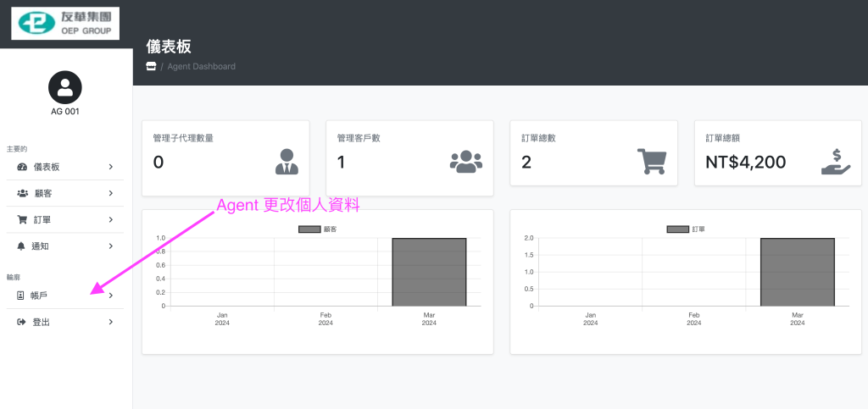Click the Mar 2024 bar in 訂單 chart
The image size is (868, 409).
tap(797, 272)
